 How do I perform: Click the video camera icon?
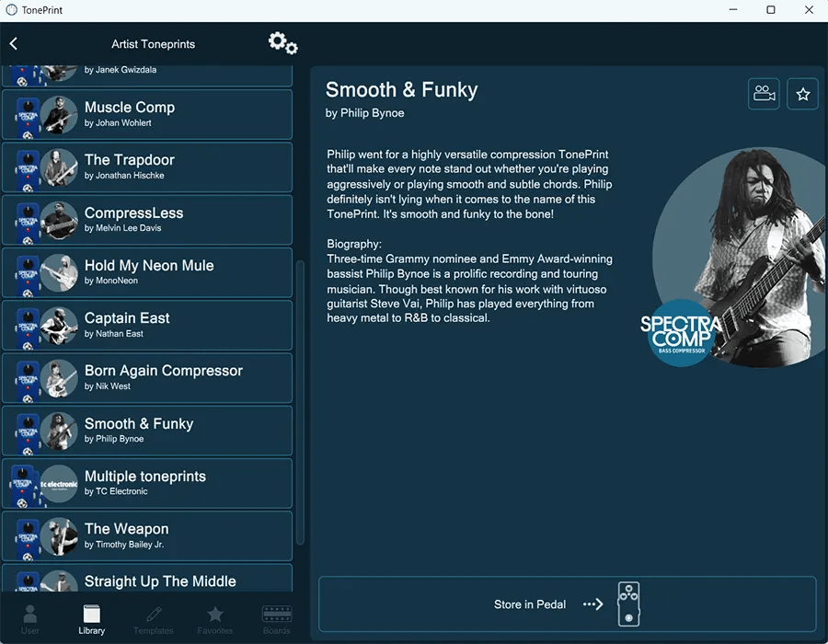pos(763,94)
